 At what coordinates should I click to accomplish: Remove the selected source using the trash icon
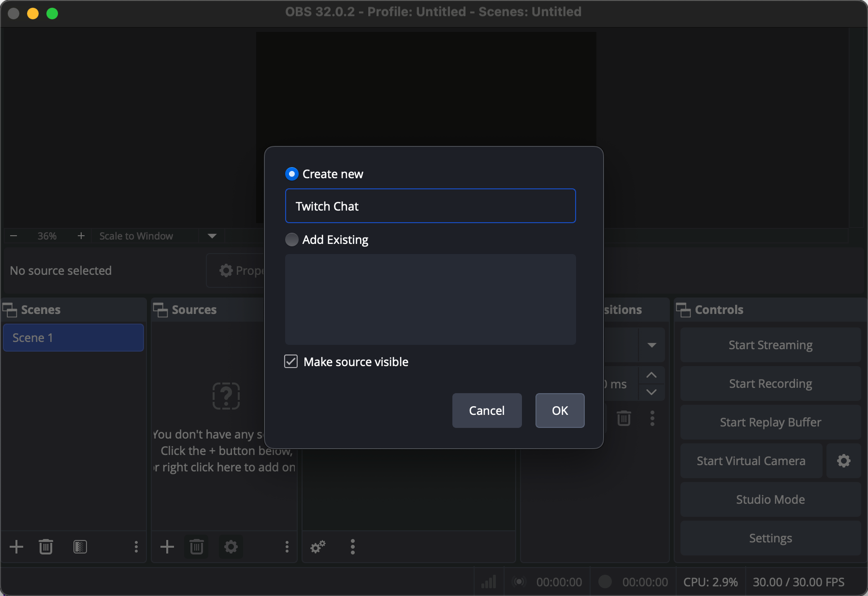(x=196, y=547)
